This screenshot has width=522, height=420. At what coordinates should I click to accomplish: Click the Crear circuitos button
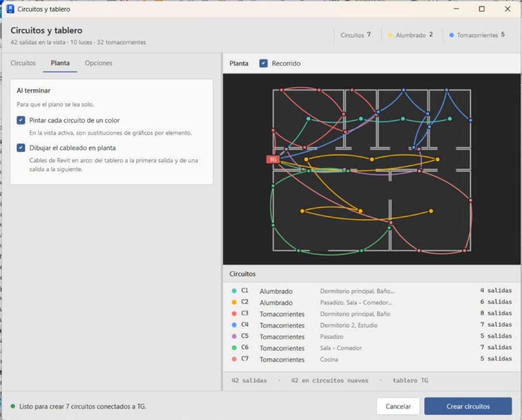coord(468,406)
